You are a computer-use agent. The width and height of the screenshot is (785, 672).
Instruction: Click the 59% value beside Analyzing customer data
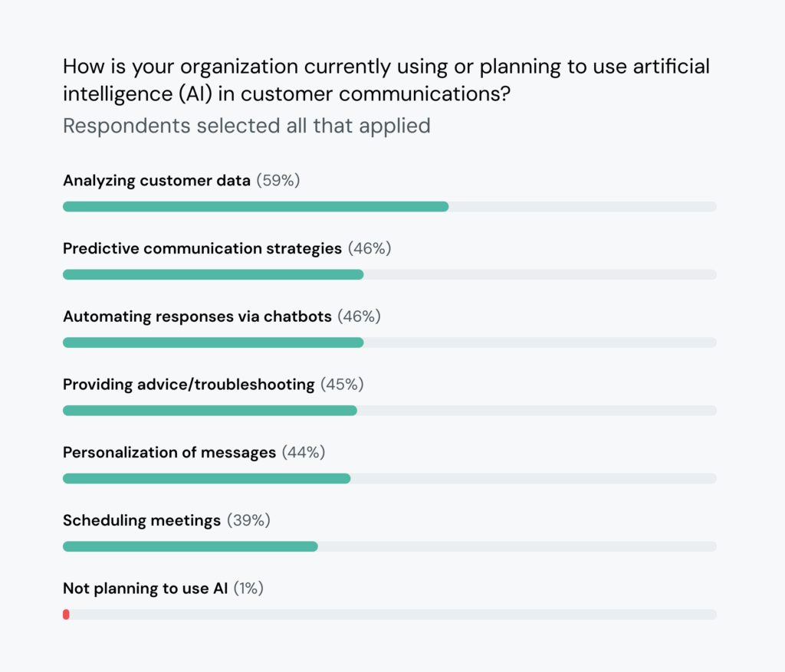(x=278, y=181)
